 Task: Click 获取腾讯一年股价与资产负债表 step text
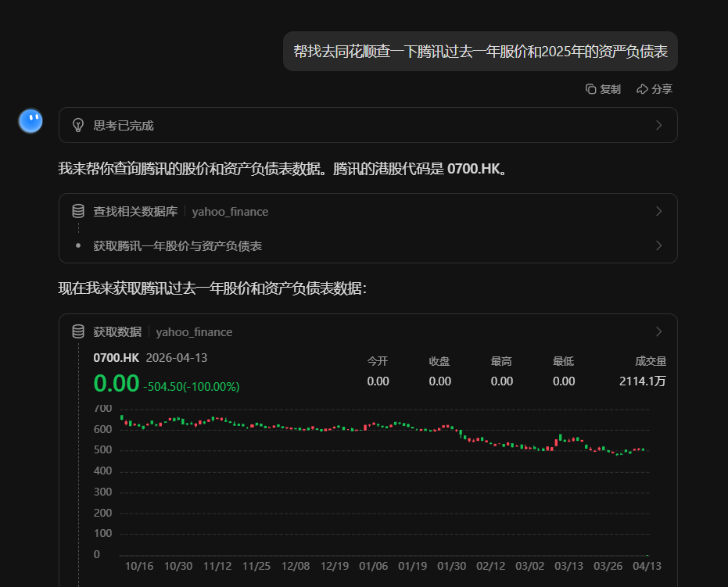click(x=178, y=246)
